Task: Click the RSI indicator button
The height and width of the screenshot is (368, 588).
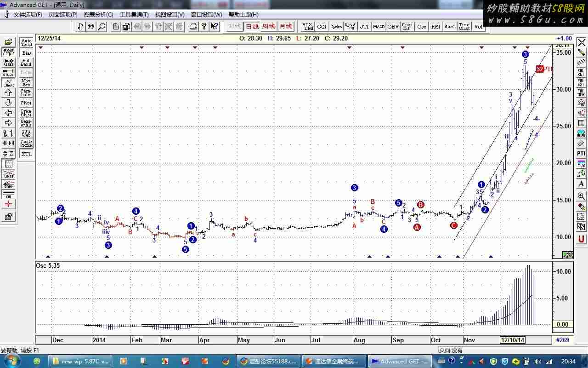Action: 435,27
